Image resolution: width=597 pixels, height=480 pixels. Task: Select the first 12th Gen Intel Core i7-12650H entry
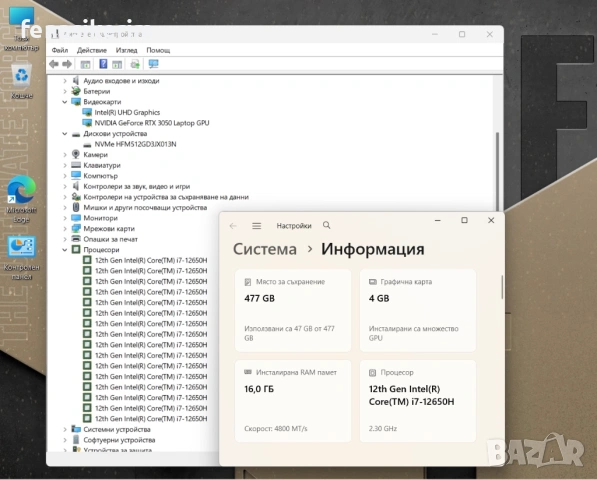[151, 260]
